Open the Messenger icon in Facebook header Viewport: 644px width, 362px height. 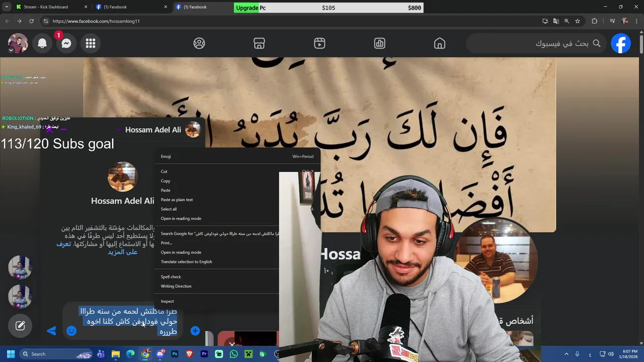(66, 44)
